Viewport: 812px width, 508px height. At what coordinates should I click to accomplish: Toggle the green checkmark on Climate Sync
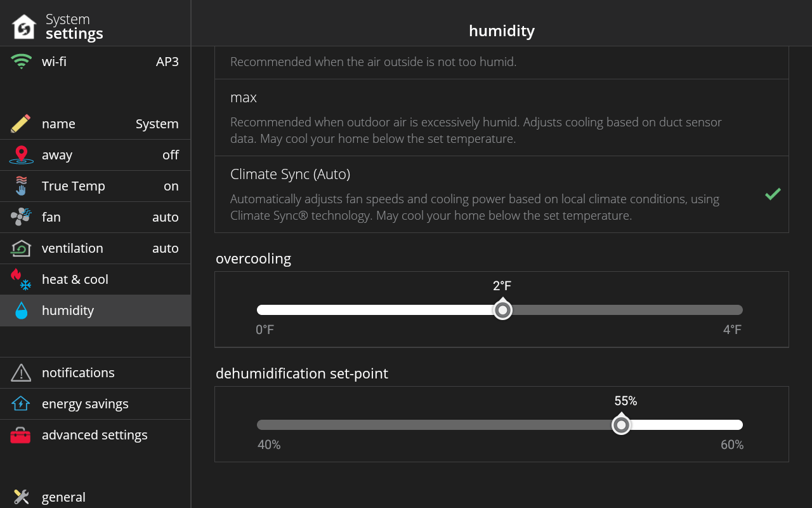pyautogui.click(x=773, y=194)
